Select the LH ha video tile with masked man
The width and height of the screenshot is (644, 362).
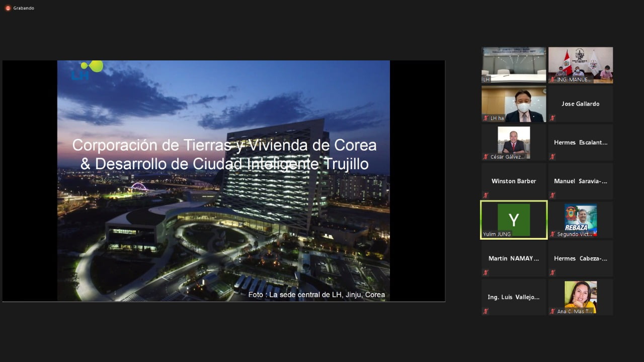pos(514,104)
